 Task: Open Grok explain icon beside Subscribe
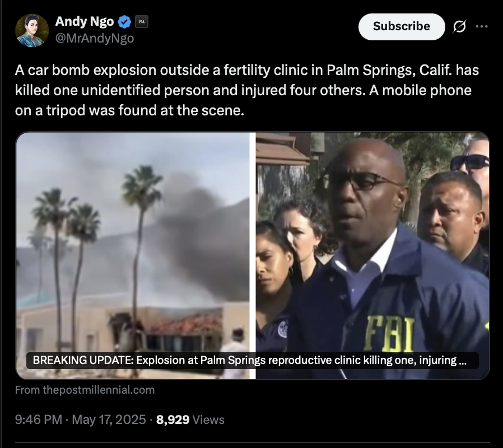459,27
